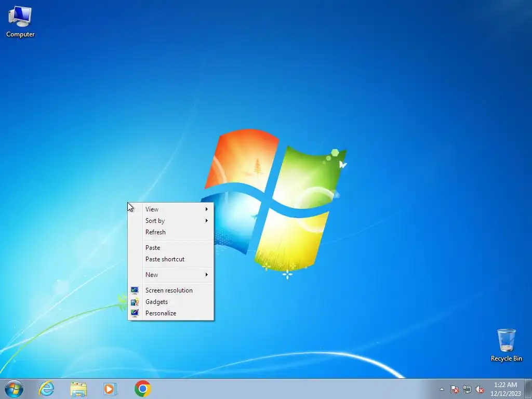
Task: Click the Personalize menu item icon
Action: tap(135, 313)
